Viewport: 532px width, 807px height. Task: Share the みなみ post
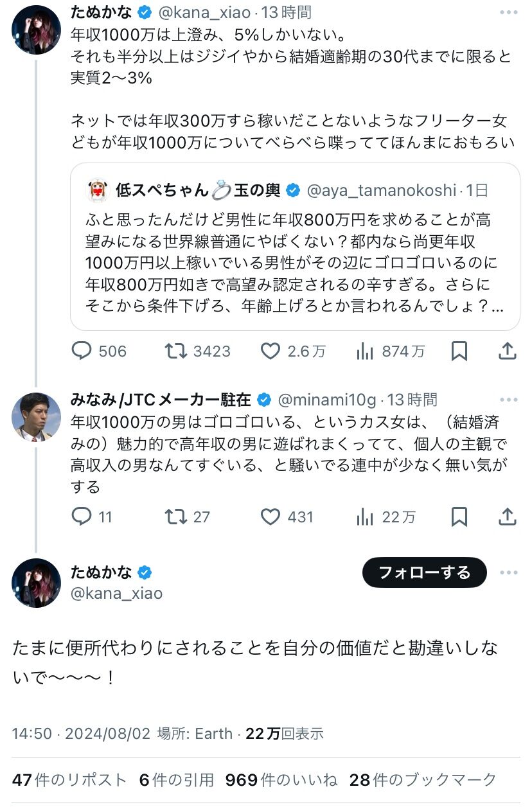click(507, 517)
